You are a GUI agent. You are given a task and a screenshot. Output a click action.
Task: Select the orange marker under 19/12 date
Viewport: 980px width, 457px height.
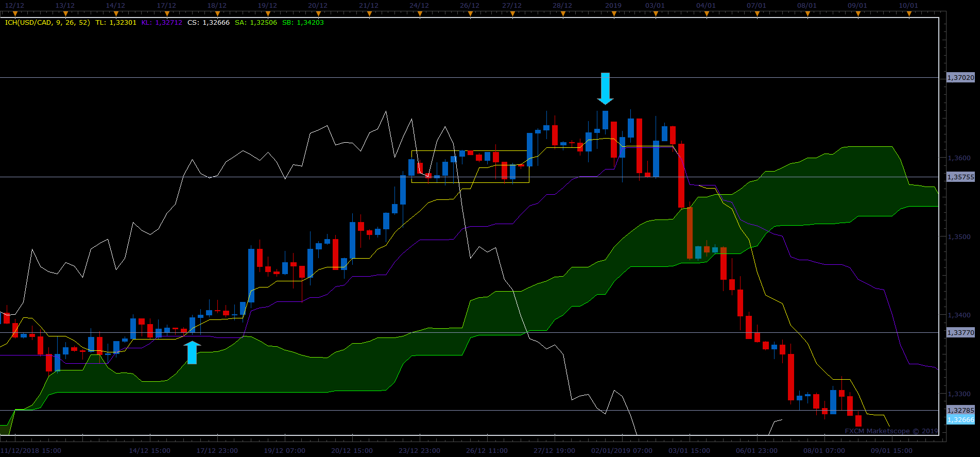[268, 14]
